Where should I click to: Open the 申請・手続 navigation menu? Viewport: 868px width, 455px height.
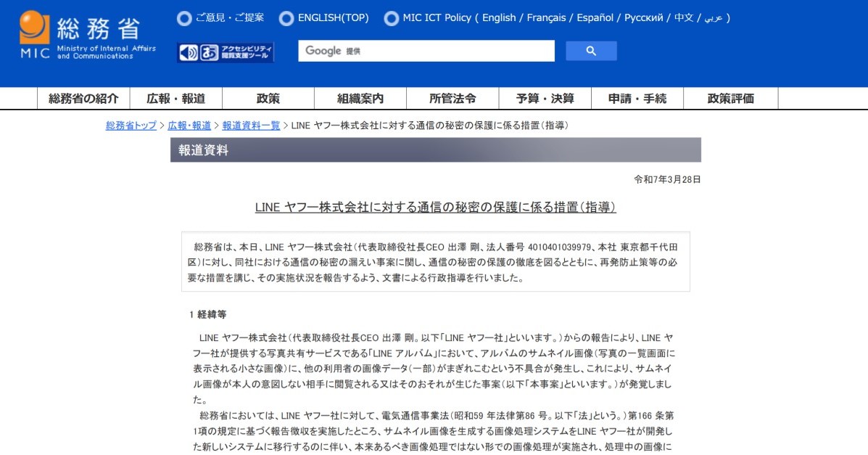tap(637, 99)
